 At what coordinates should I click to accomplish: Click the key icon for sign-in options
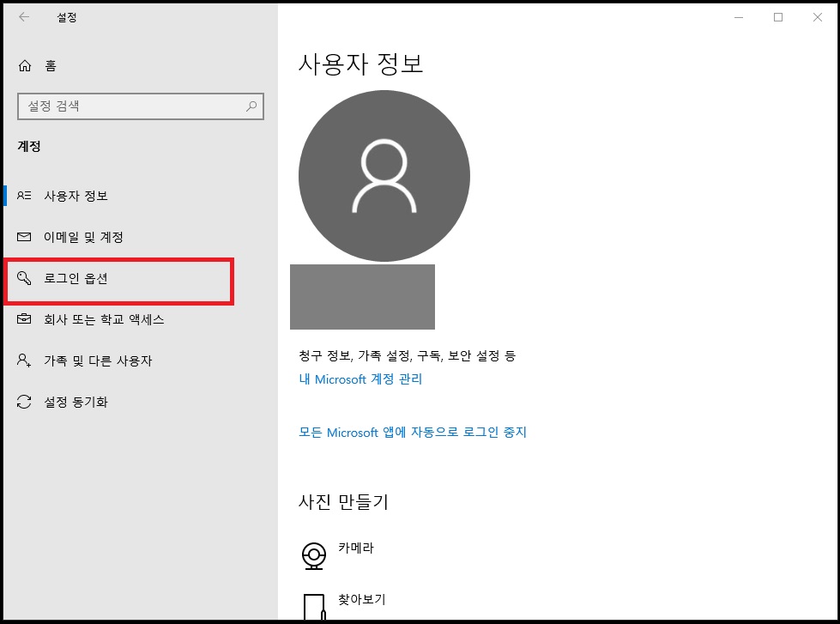pyautogui.click(x=24, y=278)
